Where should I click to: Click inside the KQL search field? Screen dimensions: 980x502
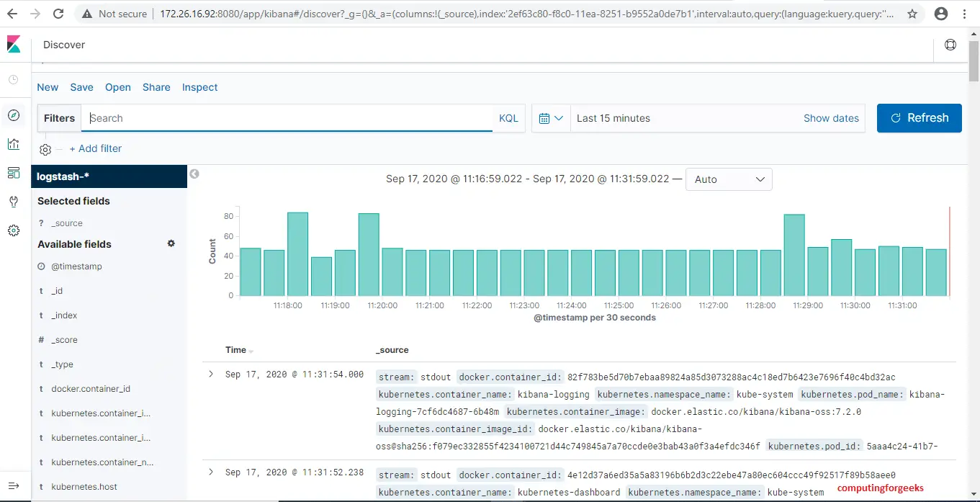(288, 118)
